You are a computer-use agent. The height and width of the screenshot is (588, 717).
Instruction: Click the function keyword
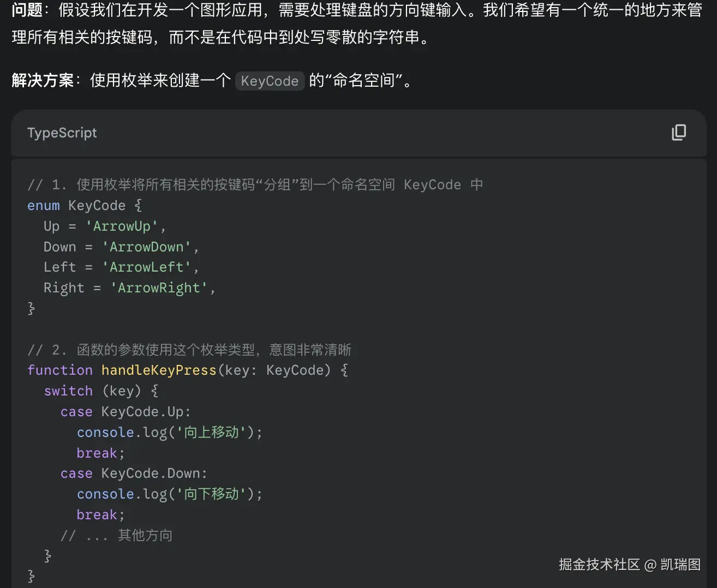[x=60, y=370]
